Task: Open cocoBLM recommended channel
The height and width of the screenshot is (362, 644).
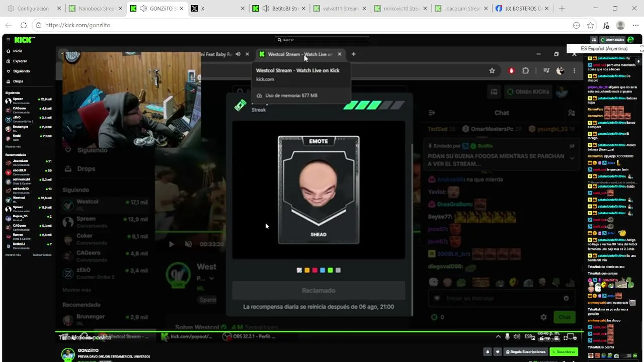Action: point(29,171)
